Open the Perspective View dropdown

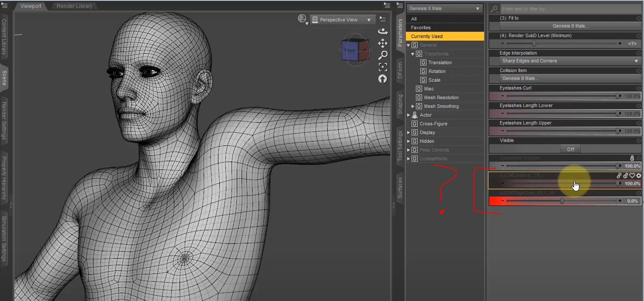coord(342,20)
